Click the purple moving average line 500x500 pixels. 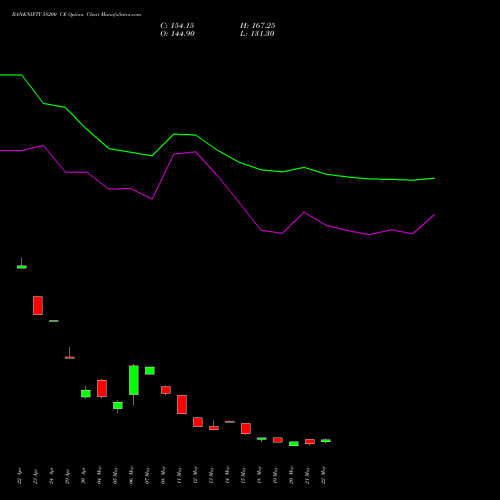[x=217, y=176]
